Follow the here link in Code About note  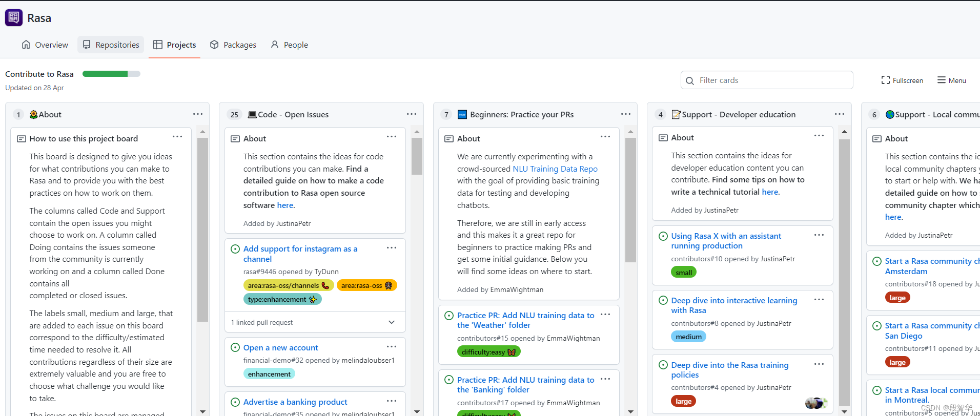pyautogui.click(x=285, y=205)
